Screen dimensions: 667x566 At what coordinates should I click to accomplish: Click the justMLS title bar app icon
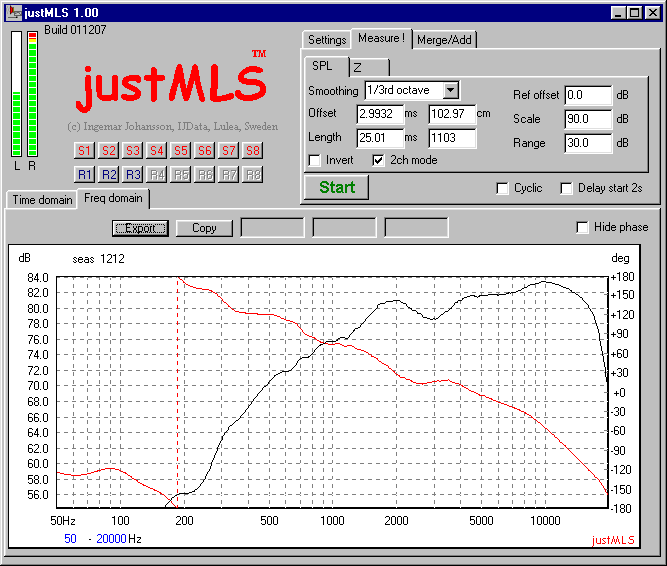[14, 12]
